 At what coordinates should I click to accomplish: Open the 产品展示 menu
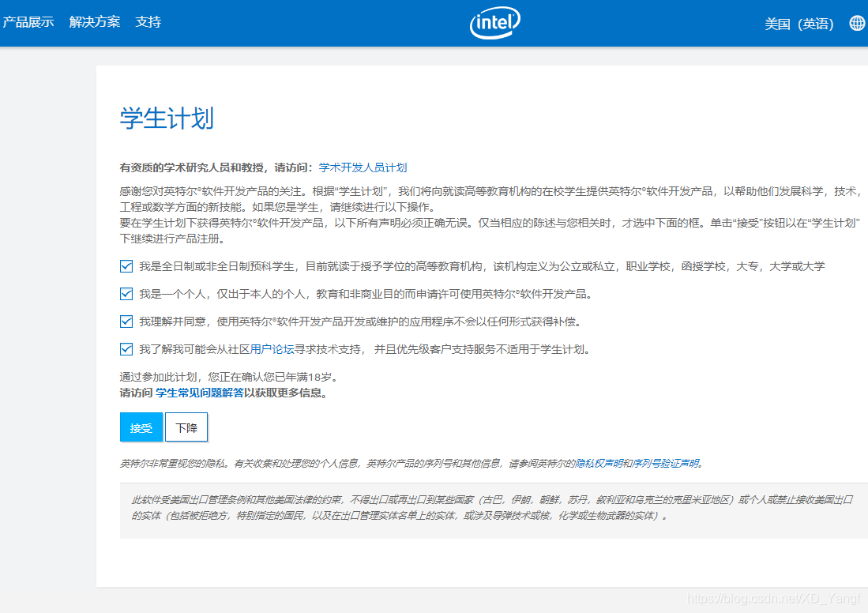(x=28, y=22)
